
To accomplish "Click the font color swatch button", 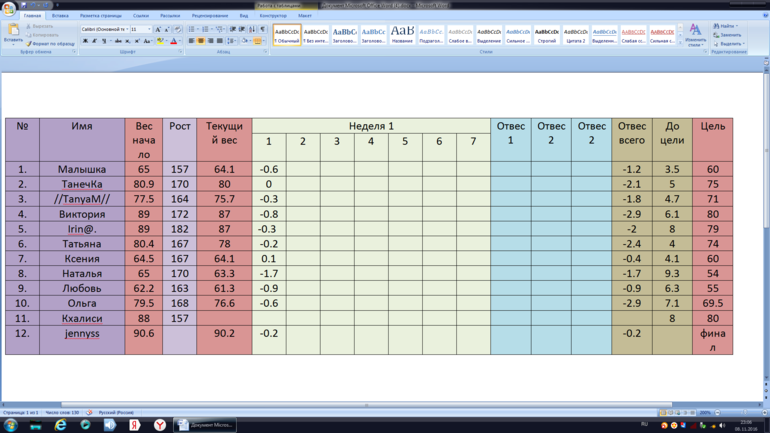I will [173, 41].
